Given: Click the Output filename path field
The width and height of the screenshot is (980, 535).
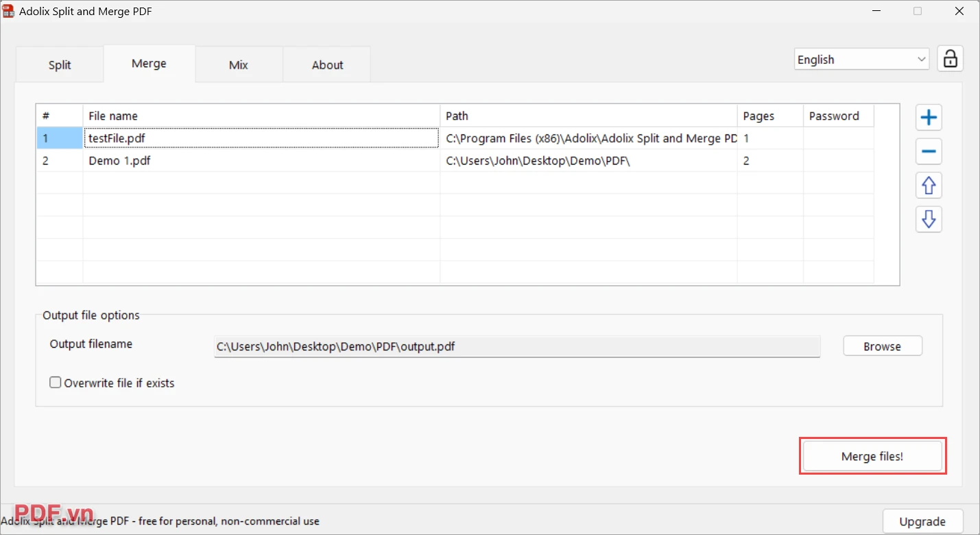Looking at the screenshot, I should click(x=517, y=347).
